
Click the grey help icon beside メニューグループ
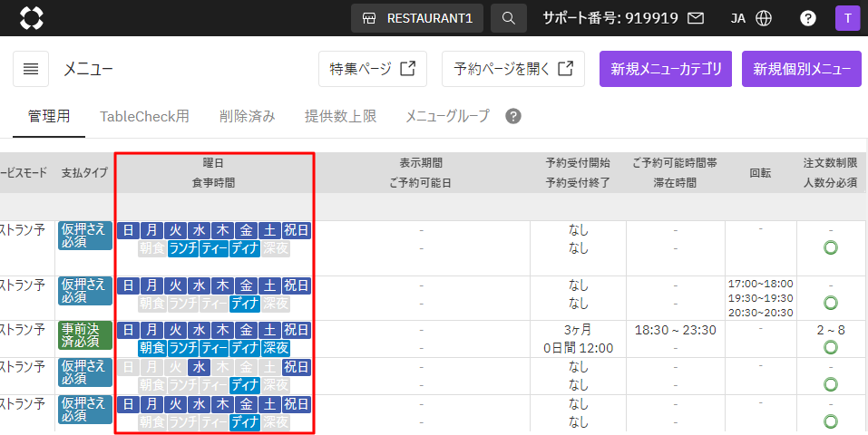(x=513, y=116)
